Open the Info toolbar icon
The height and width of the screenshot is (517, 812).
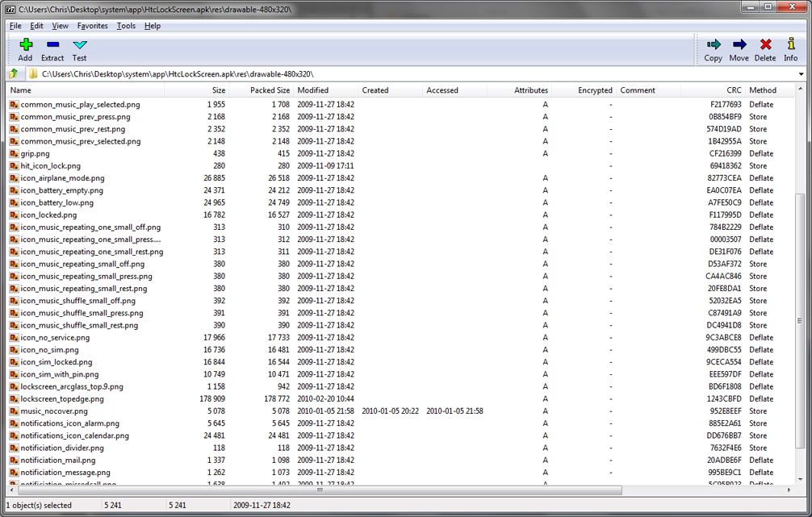tap(790, 46)
